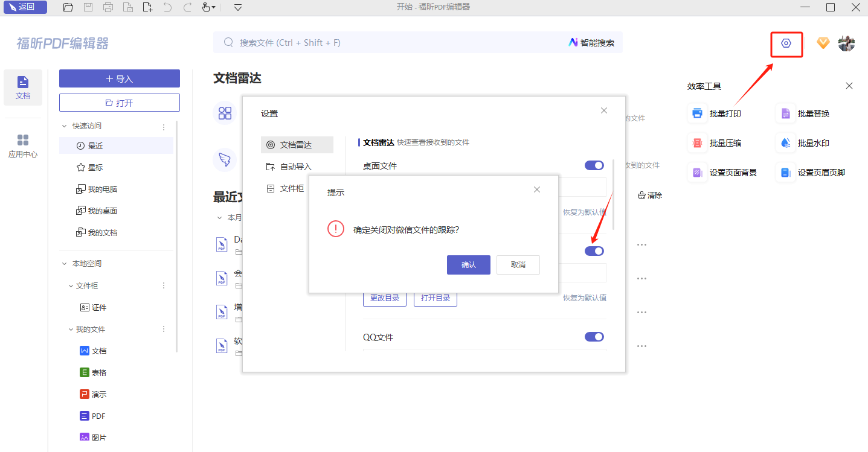Viewport: 868px width, 452px height.
Task: Toggle the QQ files (QQ文件) switch
Action: [594, 337]
